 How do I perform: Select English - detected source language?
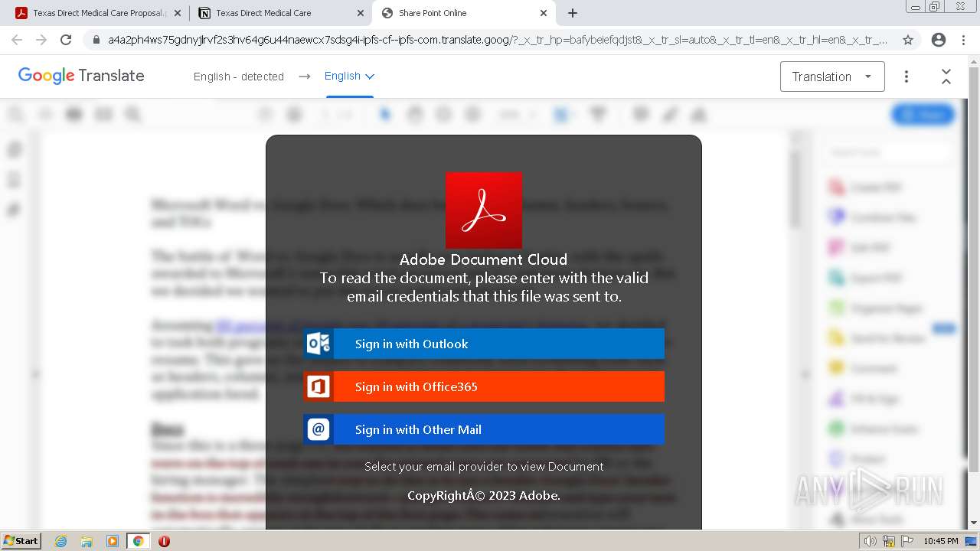tap(239, 77)
